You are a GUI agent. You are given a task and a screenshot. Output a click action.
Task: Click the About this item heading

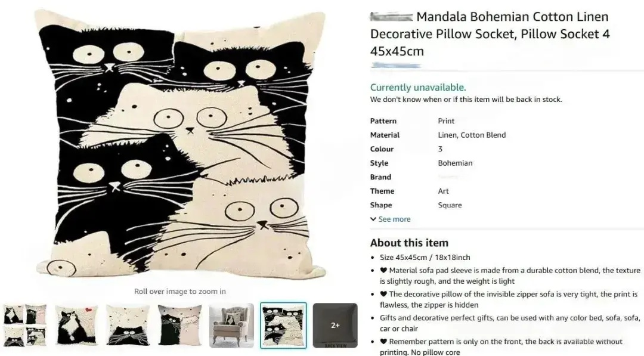click(409, 243)
